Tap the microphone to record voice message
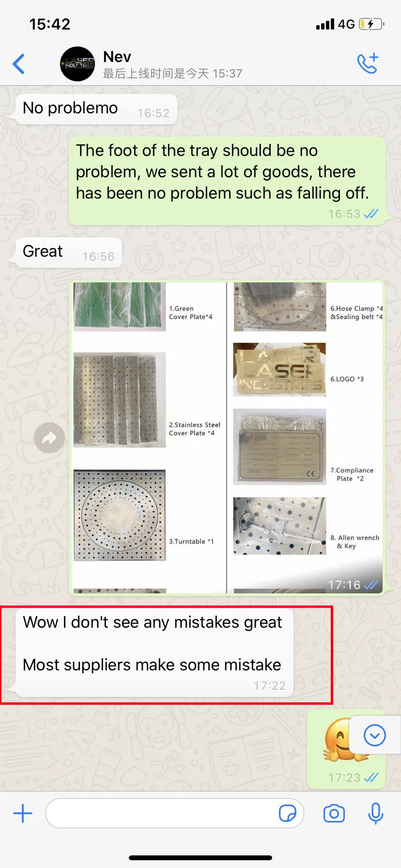This screenshot has height=868, width=401. click(x=375, y=813)
